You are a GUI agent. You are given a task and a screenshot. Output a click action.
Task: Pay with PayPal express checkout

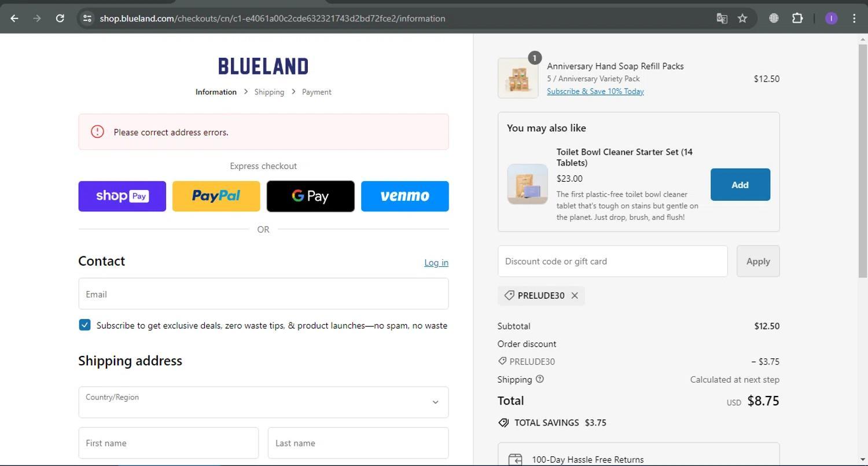[x=216, y=196]
